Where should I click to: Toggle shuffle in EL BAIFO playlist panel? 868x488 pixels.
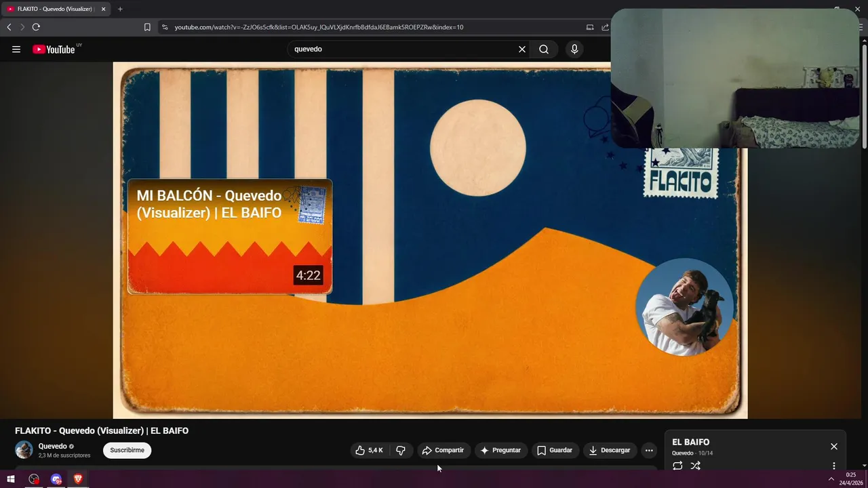click(695, 466)
